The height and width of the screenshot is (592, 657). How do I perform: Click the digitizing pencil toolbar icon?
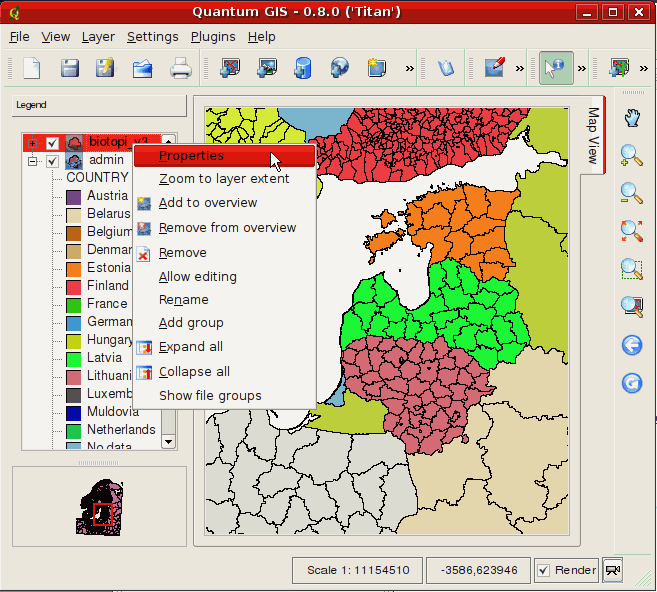coord(495,68)
